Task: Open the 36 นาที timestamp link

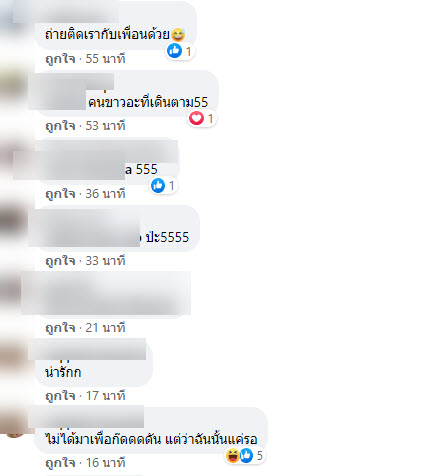Action: coord(105,194)
